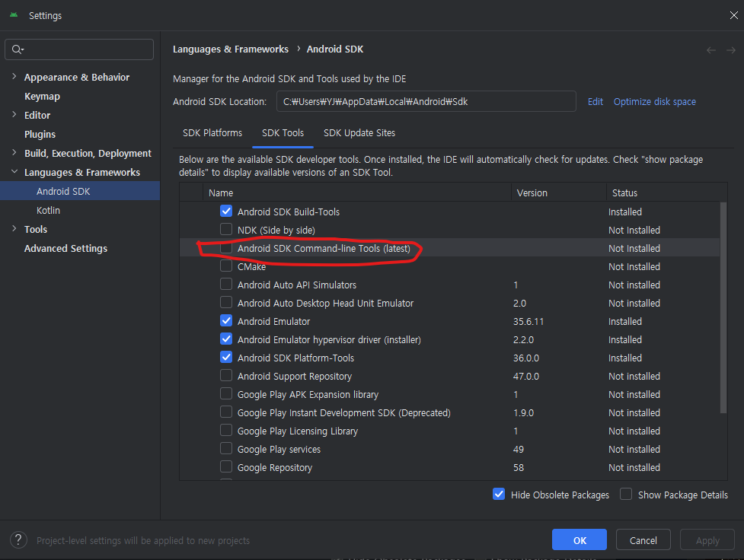744x560 pixels.
Task: Expand Build, Execution, Deployment
Action: [14, 153]
